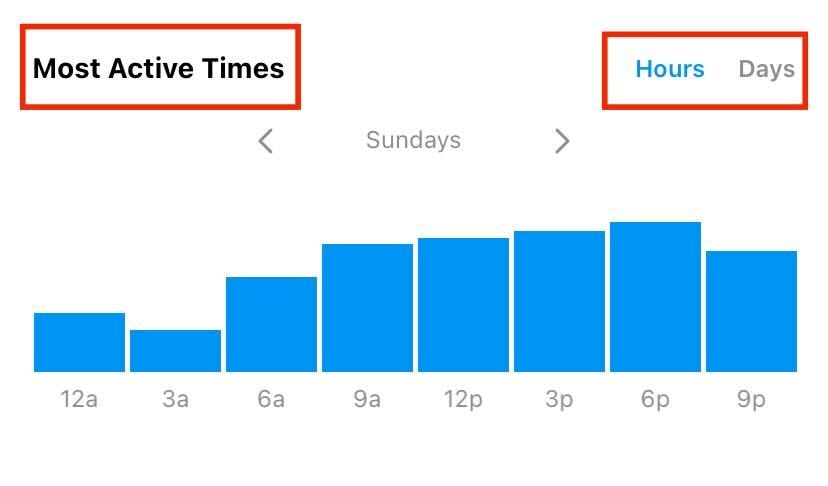Click the 6a axis label
The width and height of the screenshot is (828, 486).
point(271,400)
